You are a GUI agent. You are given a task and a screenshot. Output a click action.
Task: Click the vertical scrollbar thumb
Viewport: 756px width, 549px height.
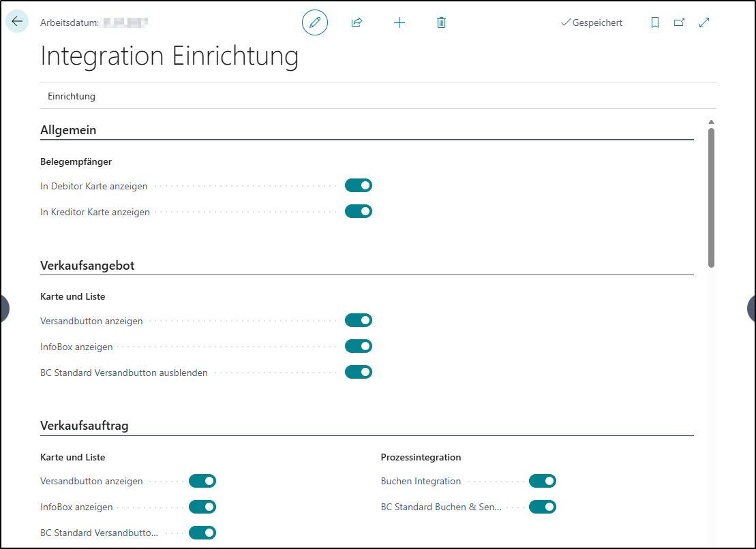711,198
